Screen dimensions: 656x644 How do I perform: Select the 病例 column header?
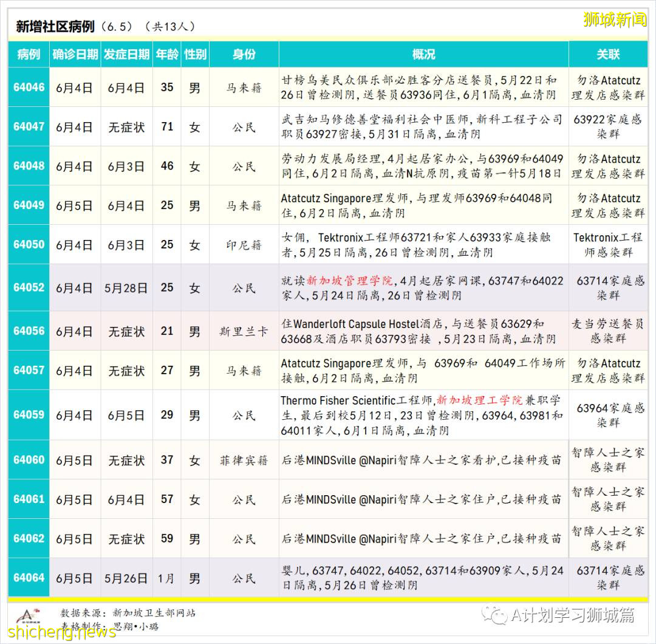coord(29,54)
